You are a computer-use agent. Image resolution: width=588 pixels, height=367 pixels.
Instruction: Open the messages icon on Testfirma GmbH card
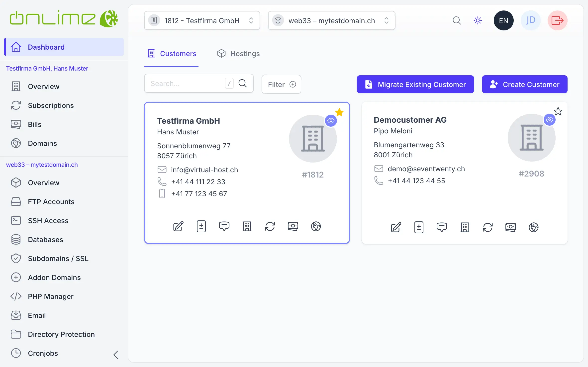pos(224,226)
